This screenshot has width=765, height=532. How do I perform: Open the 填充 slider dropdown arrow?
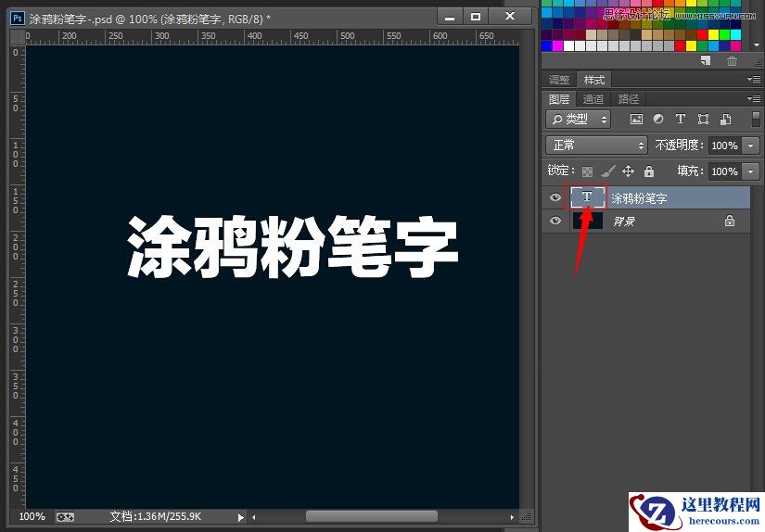(750, 171)
